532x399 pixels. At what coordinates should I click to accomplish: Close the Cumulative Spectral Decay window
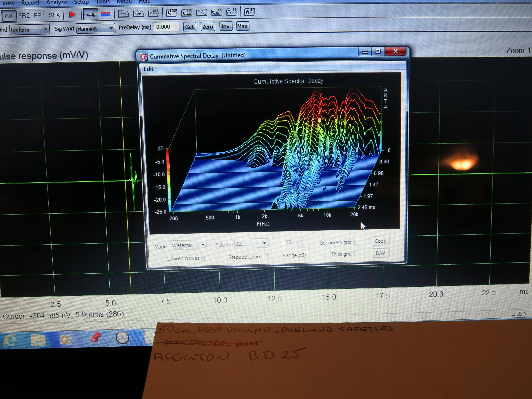click(x=395, y=51)
